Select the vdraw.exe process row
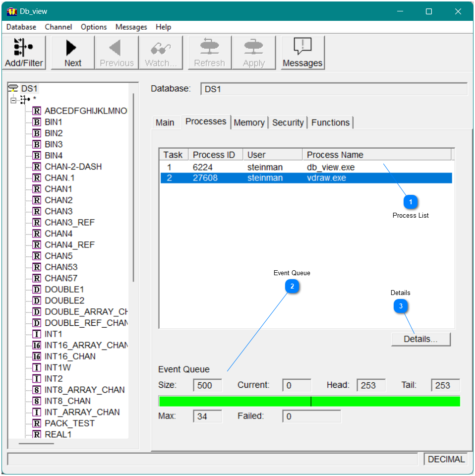This screenshot has height=476, width=475. coord(248,178)
